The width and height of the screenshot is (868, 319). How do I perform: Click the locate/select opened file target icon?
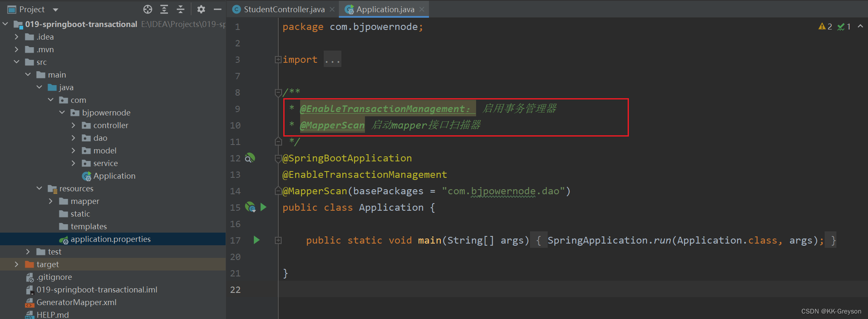point(147,9)
